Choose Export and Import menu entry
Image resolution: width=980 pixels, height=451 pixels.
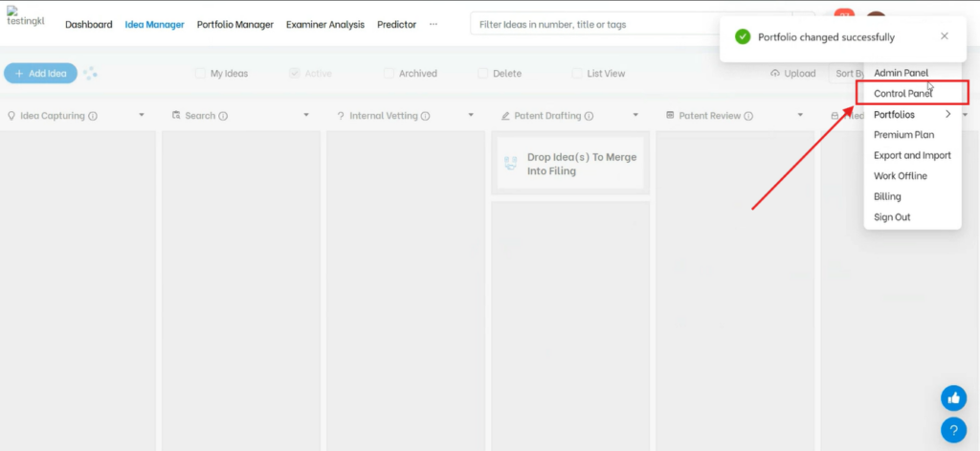(x=912, y=155)
